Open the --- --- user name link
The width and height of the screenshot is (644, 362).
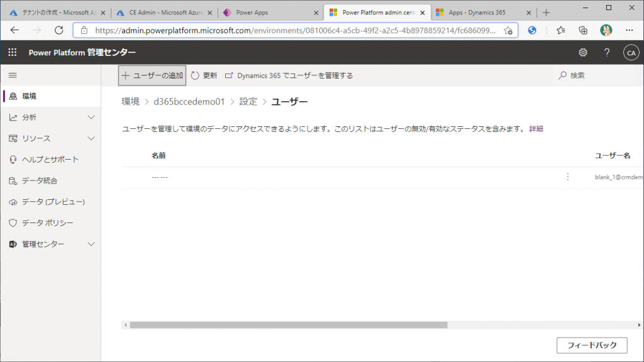pyautogui.click(x=160, y=177)
